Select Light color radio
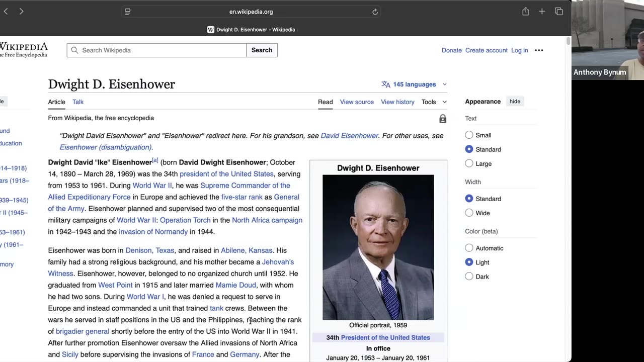644x362 pixels. (469, 262)
